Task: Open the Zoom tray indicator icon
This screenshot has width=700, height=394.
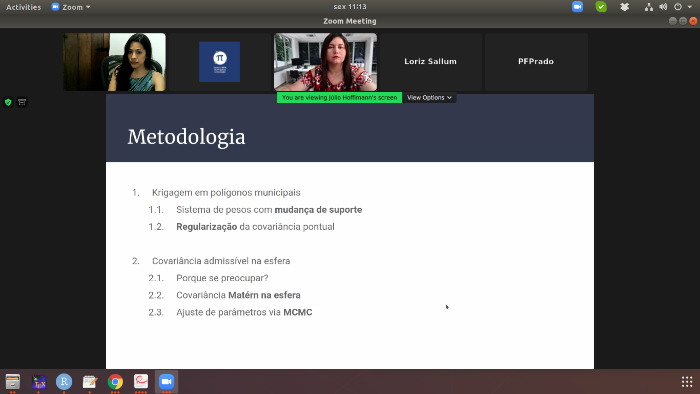Action: [577, 7]
